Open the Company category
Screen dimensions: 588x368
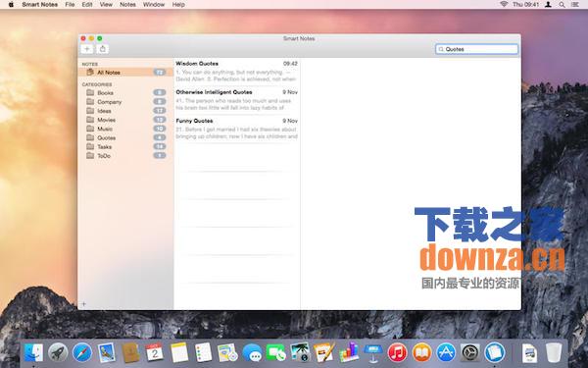[125, 102]
